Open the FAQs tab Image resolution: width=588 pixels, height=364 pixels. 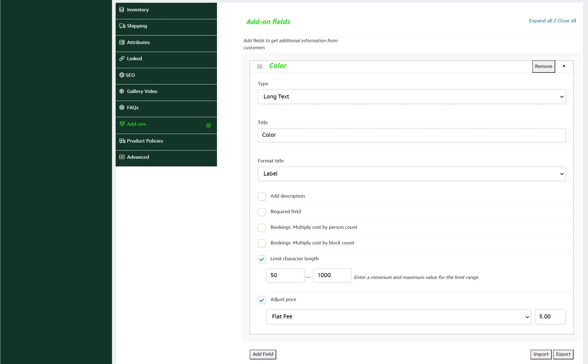tap(166, 109)
